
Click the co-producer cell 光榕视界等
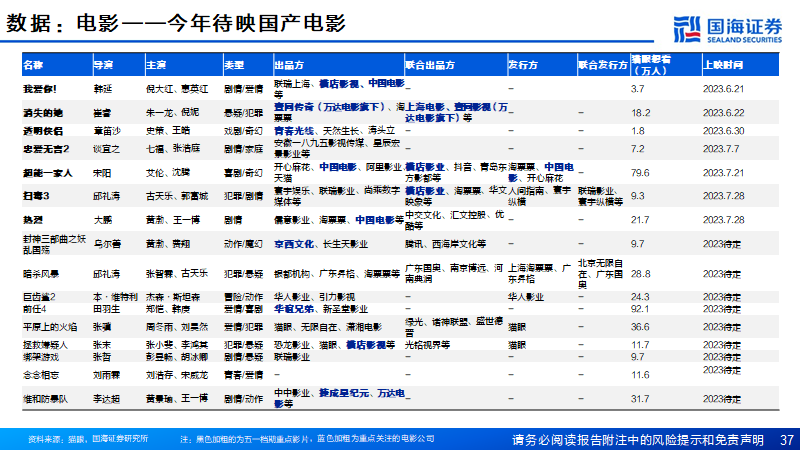pyautogui.click(x=428, y=345)
